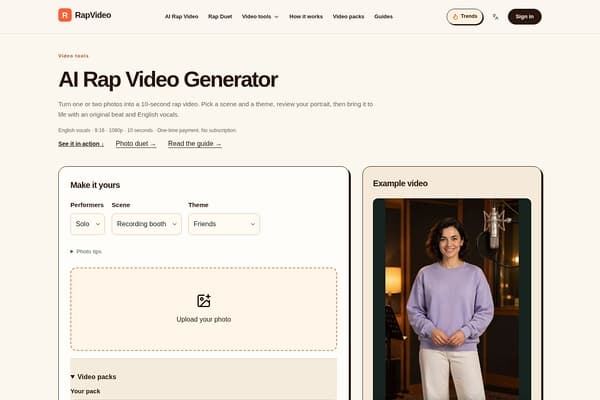Click the example video preview
This screenshot has height=400, width=600.
pos(452,299)
